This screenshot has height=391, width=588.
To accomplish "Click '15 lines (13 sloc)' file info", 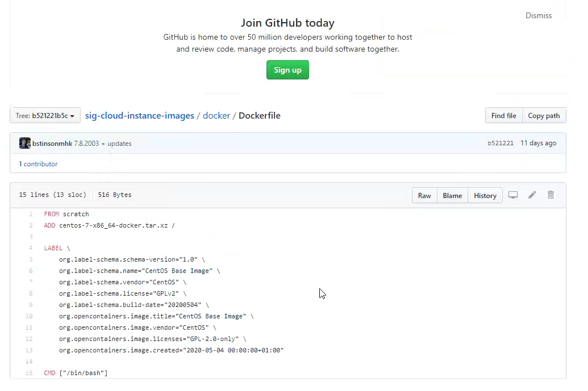I will pyautogui.click(x=52, y=195).
